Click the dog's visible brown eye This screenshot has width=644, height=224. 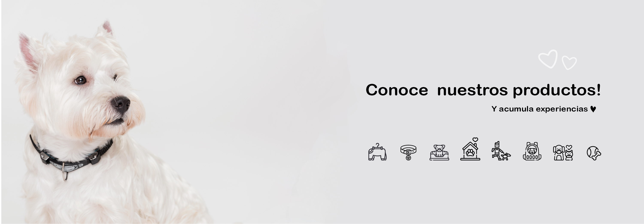click(x=80, y=80)
